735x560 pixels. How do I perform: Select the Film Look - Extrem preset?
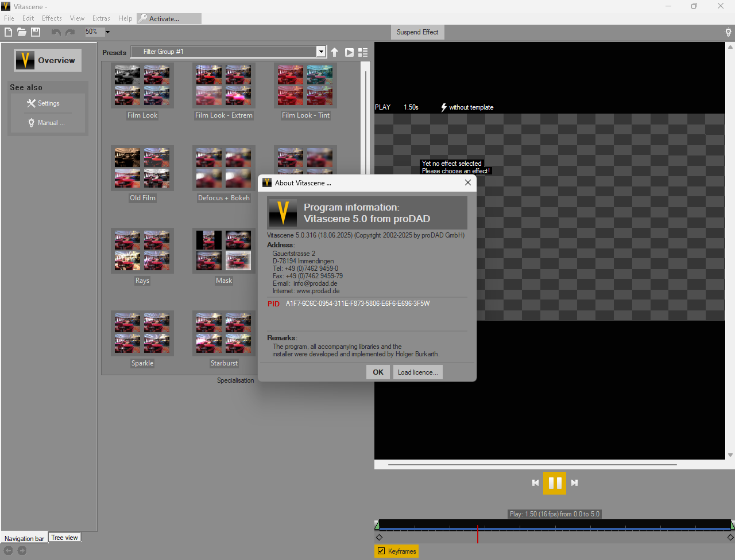(224, 85)
